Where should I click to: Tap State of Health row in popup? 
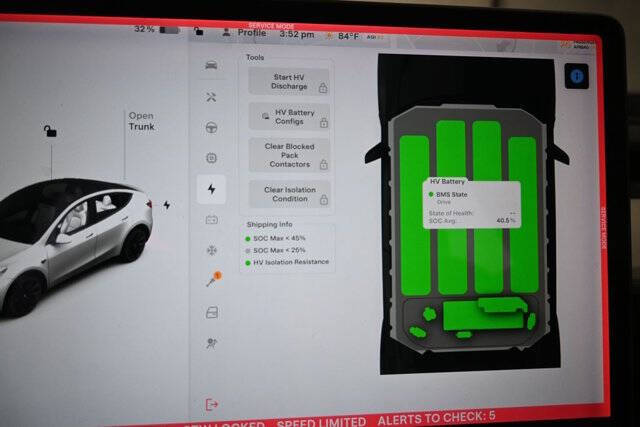click(x=472, y=213)
